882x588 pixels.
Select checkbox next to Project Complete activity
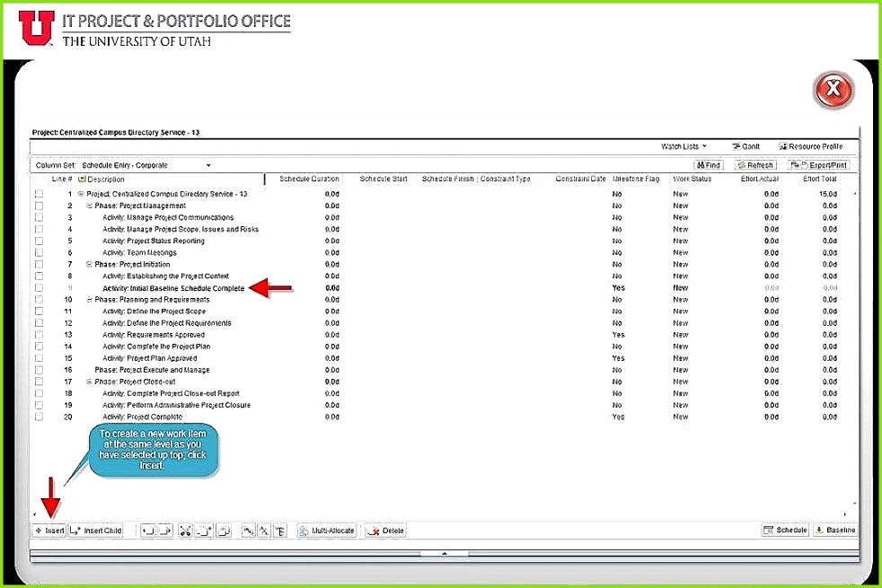tap(39, 417)
